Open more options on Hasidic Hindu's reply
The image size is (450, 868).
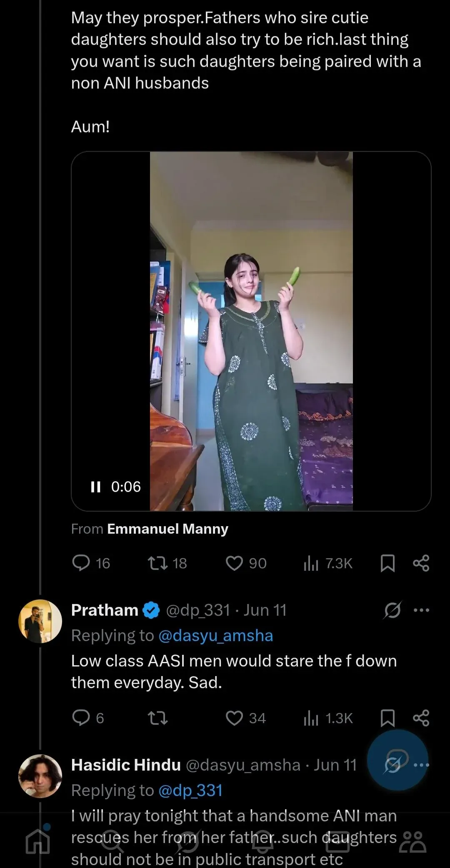(421, 765)
